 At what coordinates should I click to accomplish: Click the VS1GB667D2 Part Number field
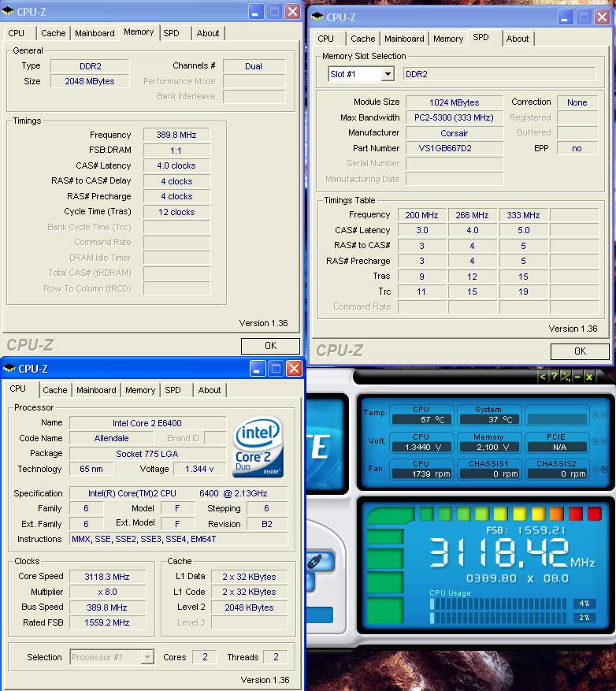[x=455, y=148]
